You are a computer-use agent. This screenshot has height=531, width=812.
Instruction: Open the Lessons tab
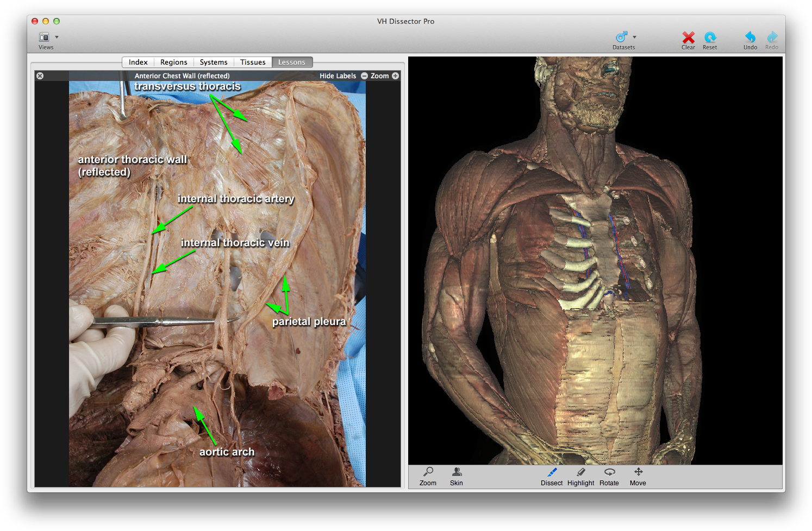292,62
